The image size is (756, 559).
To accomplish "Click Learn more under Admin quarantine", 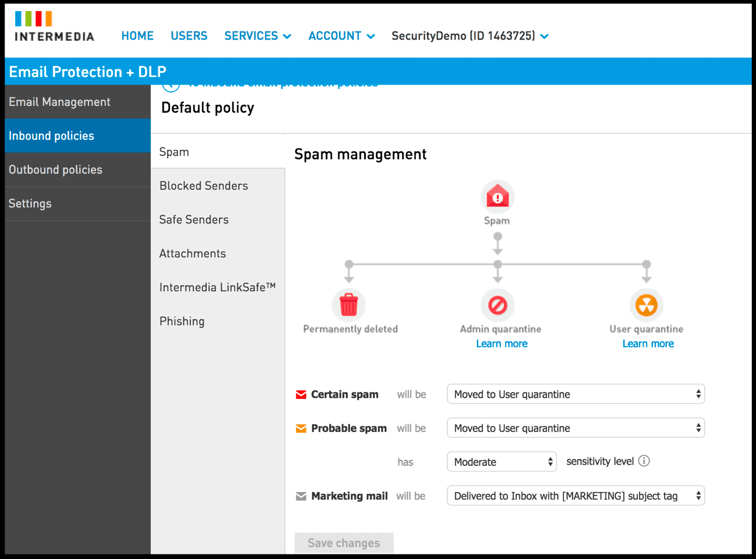I will point(501,344).
